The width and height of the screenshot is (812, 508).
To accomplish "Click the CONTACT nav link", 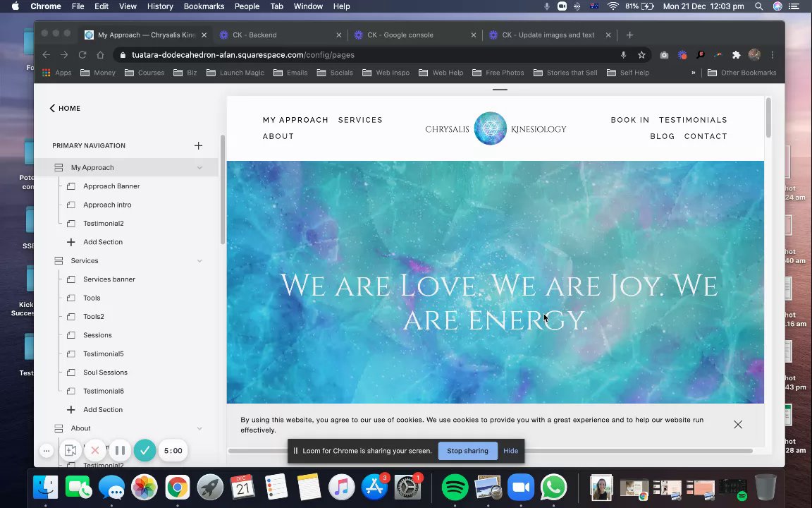I will click(706, 136).
